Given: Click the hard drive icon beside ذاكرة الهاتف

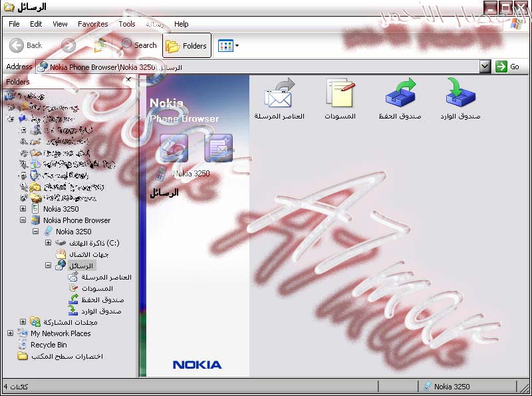Looking at the screenshot, I should click(x=61, y=243).
